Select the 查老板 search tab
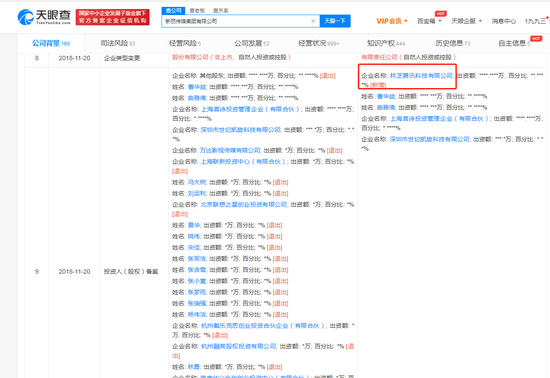Screen dimensions: 550x378 point(197,11)
